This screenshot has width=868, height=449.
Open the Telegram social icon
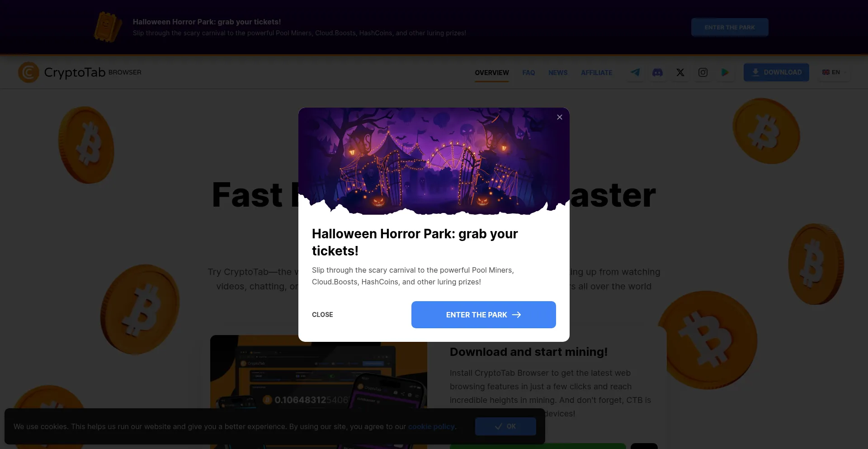pos(635,72)
